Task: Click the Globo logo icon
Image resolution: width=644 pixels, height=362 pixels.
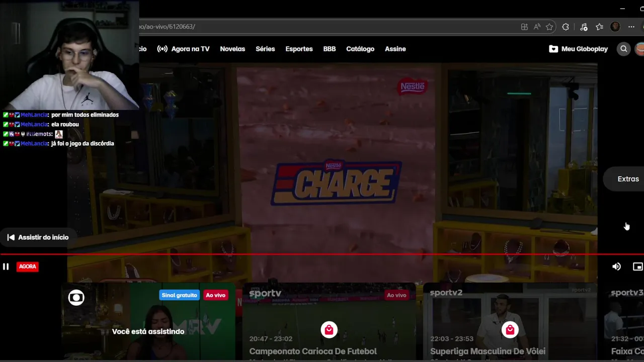Action: [76, 298]
